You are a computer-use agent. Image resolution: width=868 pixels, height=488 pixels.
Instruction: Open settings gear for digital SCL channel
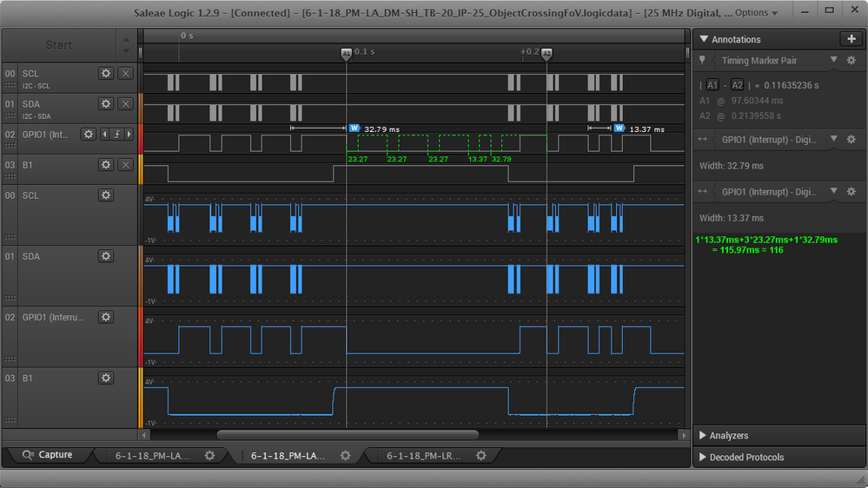coord(106,74)
